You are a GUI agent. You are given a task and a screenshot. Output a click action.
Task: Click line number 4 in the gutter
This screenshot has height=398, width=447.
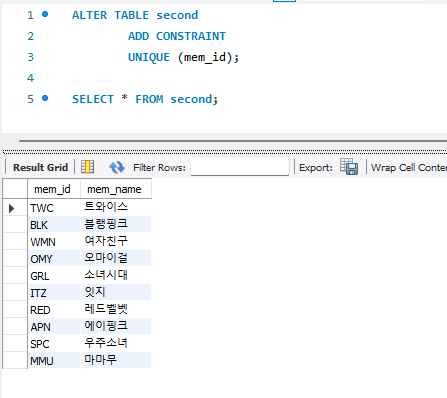[30, 78]
